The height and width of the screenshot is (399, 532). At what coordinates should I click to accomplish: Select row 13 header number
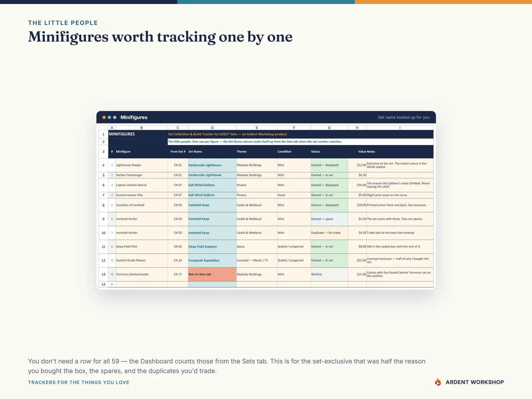coord(103,274)
